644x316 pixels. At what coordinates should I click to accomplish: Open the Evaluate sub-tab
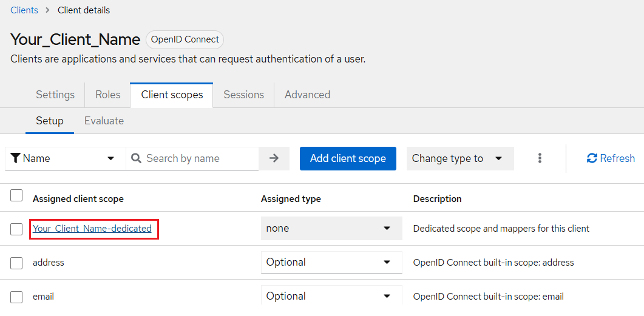point(104,121)
